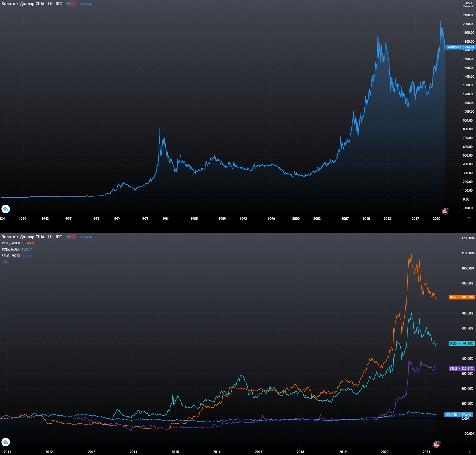Image resolution: width=476 pixels, height=455 pixels.
Task: Select the Золото / Доллар США title in upper chart
Action: [x=23, y=4]
